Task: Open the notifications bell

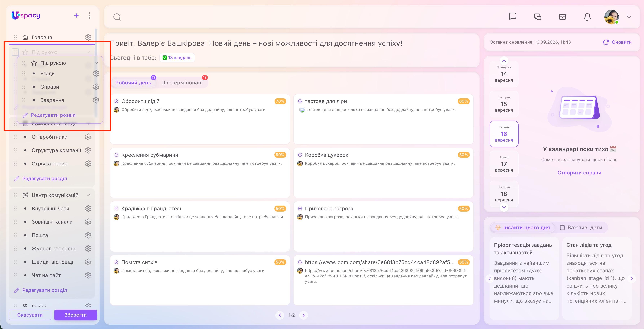Action: point(587,17)
